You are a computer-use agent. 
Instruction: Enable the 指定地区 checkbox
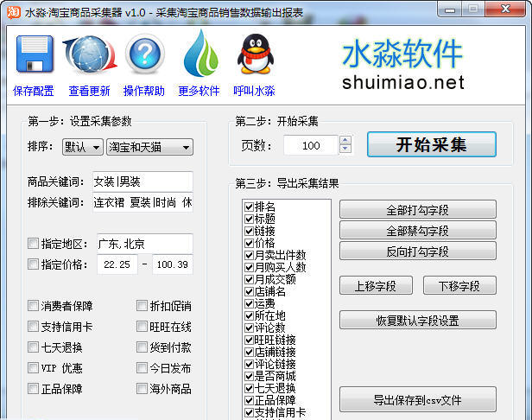(x=33, y=243)
